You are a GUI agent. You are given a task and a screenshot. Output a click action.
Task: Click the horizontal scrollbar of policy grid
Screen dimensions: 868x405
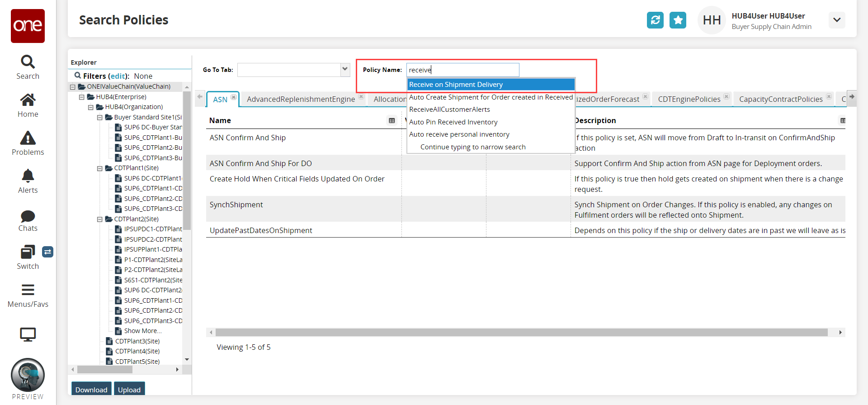coord(521,333)
